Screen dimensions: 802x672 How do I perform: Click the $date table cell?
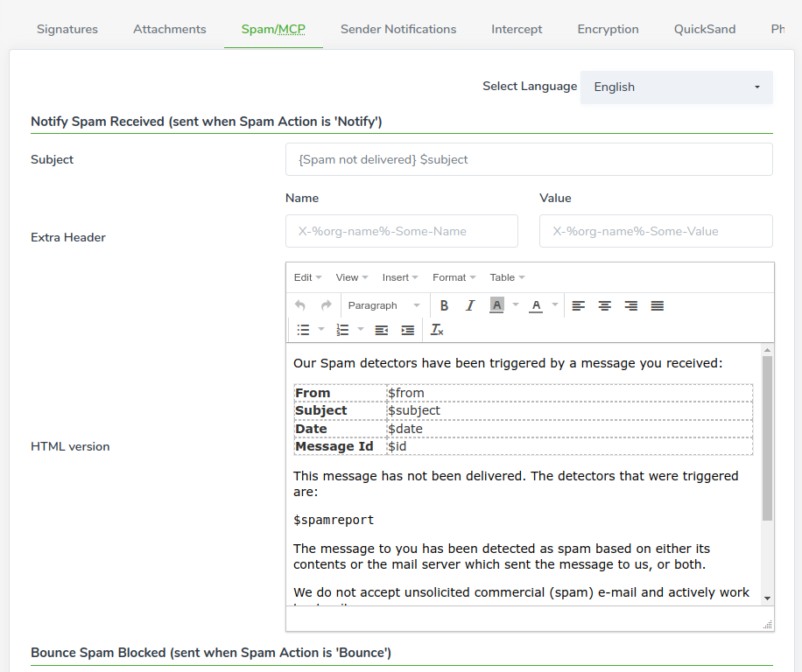click(x=569, y=429)
